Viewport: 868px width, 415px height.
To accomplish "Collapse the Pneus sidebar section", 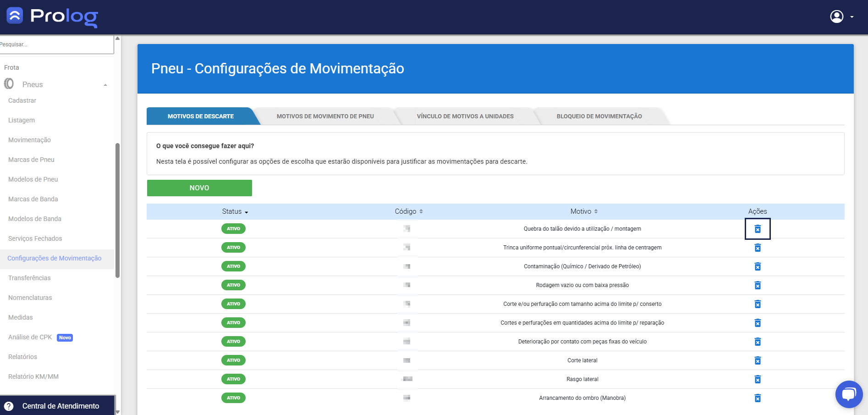I will (105, 85).
